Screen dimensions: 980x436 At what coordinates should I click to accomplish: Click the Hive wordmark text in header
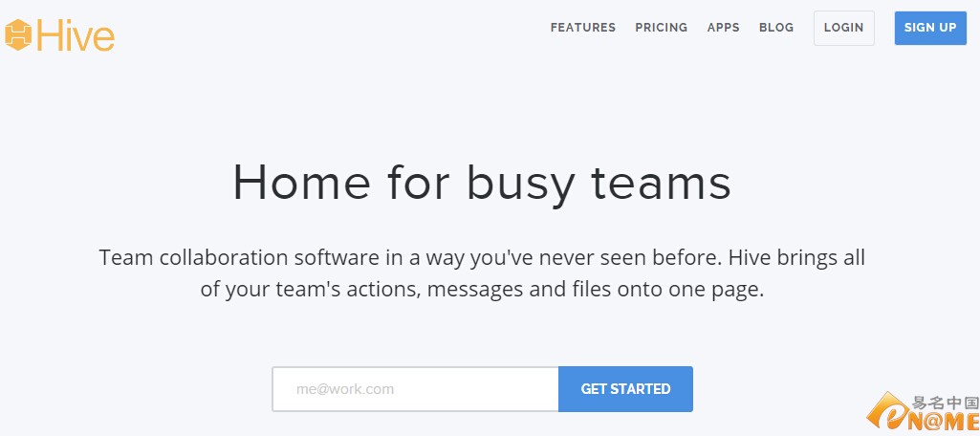point(76,35)
